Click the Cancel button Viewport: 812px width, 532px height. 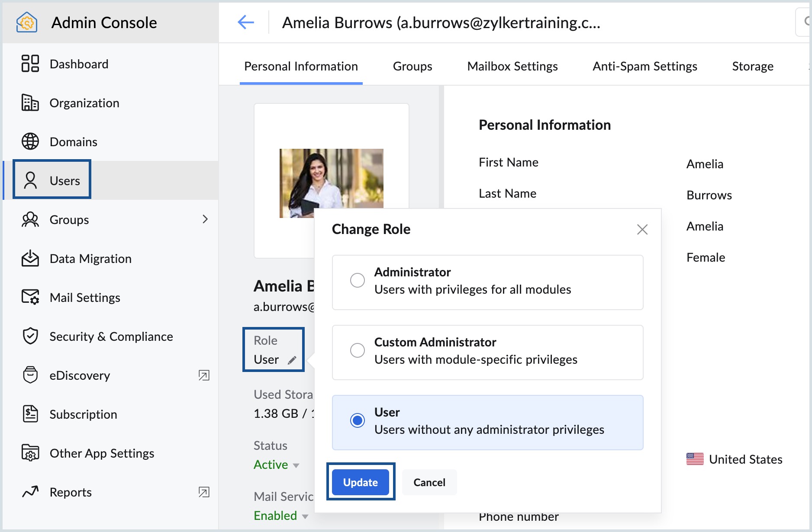click(429, 482)
